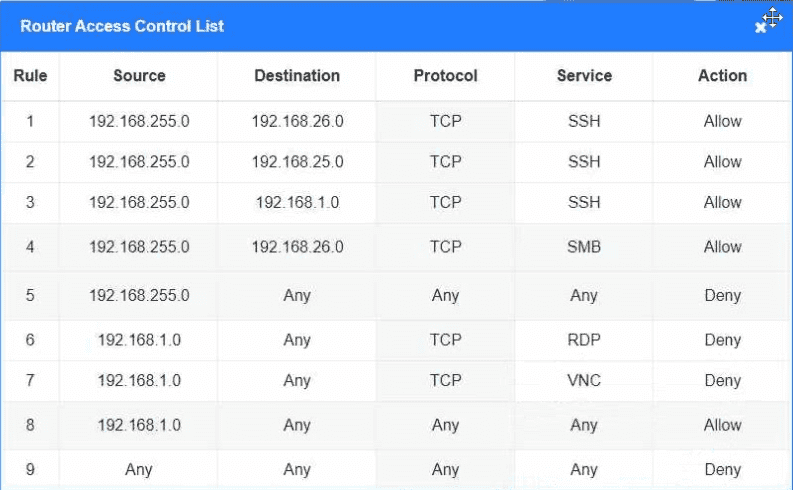793x490 pixels.
Task: Click rule 3 Destination cell 192.168.1.0
Action: 297,202
